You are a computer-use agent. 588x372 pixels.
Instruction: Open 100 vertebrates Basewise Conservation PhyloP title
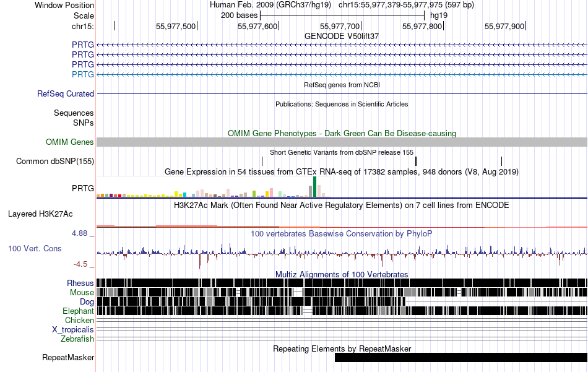coord(341,233)
